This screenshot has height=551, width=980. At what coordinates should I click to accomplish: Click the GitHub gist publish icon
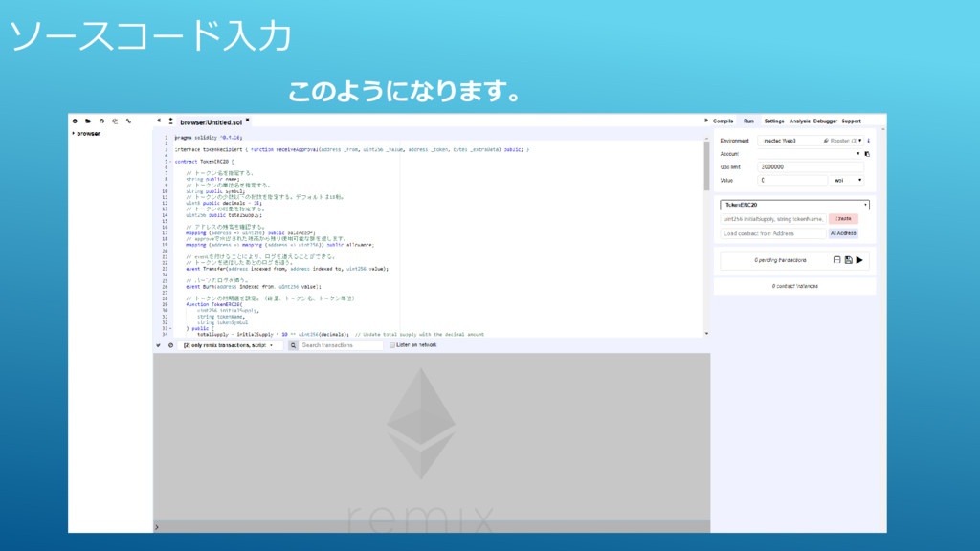[x=101, y=121]
